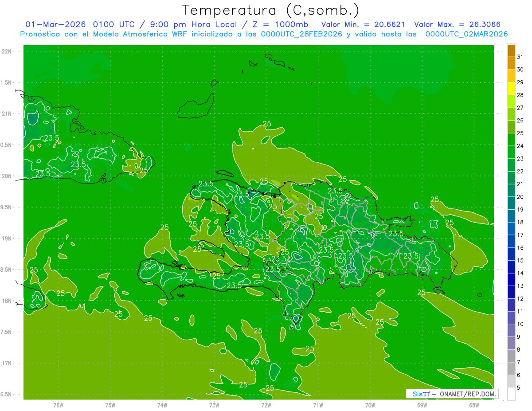This screenshot has height=411, width=532.
Task: Click the '8.5N' latitude axis label
Action: point(7,270)
